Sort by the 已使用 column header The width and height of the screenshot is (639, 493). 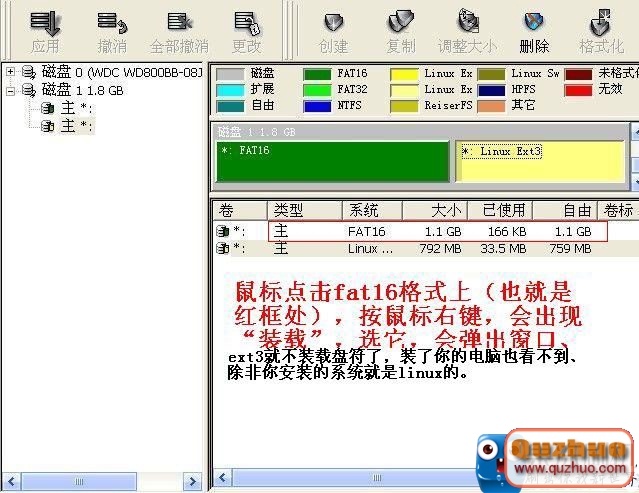click(500, 210)
